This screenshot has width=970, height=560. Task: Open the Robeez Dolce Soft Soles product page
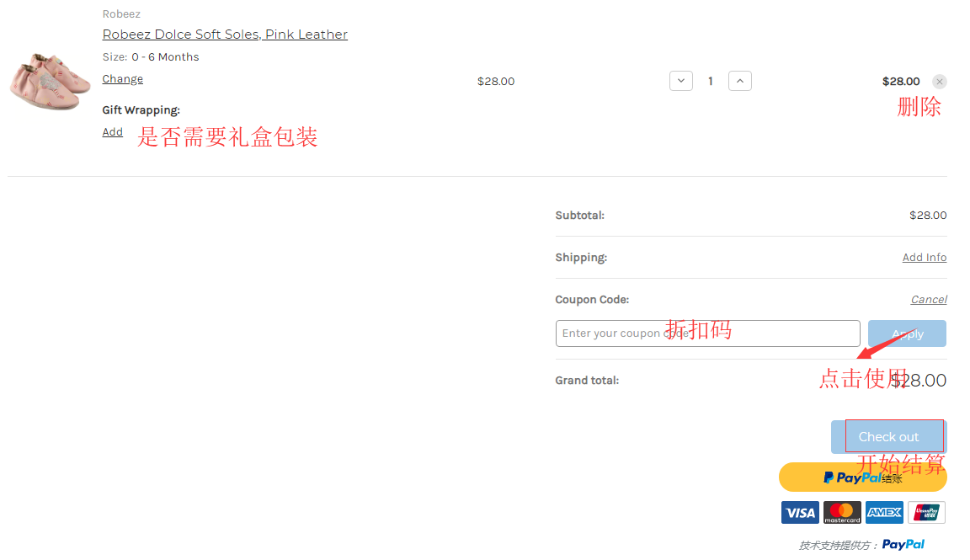224,34
